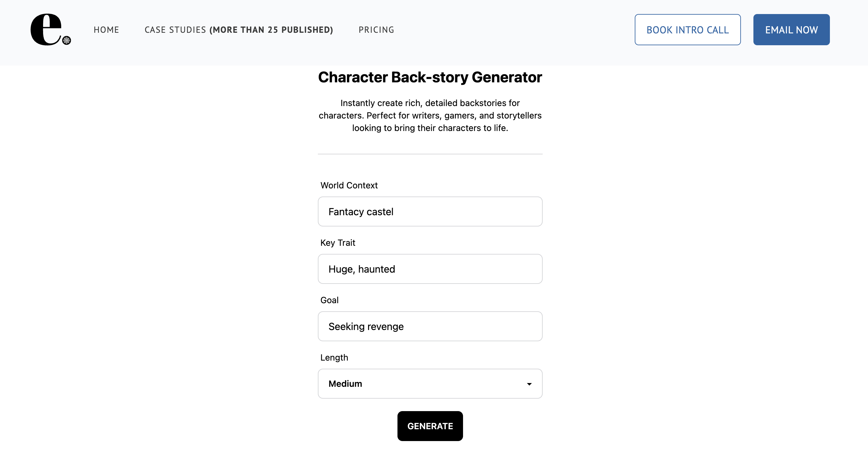
Task: Click the BOOK INTRO CALL button
Action: click(x=688, y=29)
